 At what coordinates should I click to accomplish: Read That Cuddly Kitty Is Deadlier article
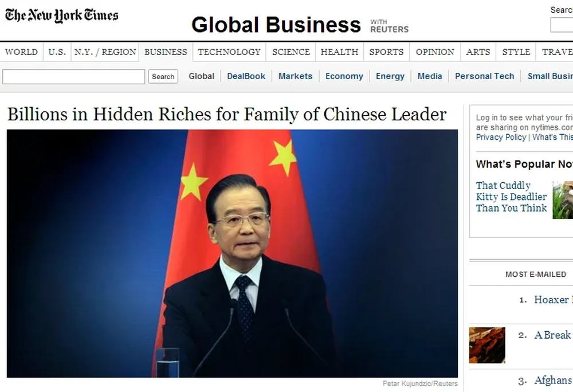click(511, 197)
